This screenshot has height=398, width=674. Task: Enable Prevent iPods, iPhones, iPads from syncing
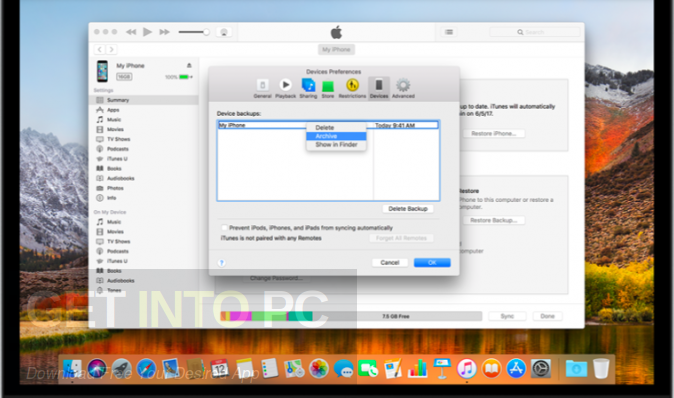(224, 228)
